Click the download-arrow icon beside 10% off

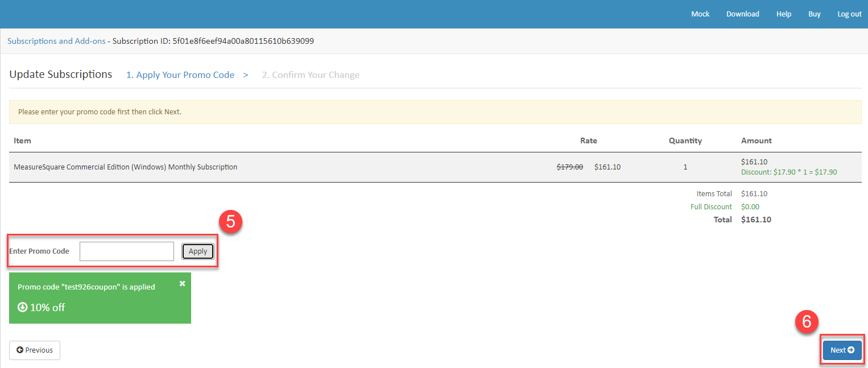[23, 307]
